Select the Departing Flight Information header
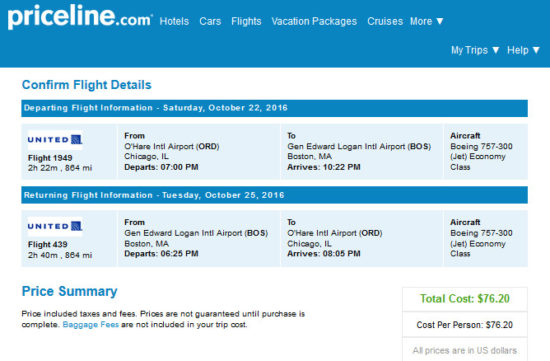Image resolution: width=550 pixels, height=361 pixels. tap(274, 108)
